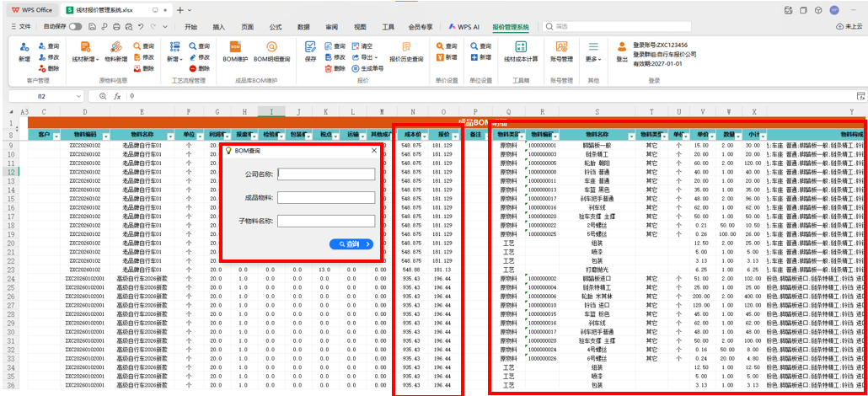Click 修改 in the 原物料信息 group

[x=143, y=57]
